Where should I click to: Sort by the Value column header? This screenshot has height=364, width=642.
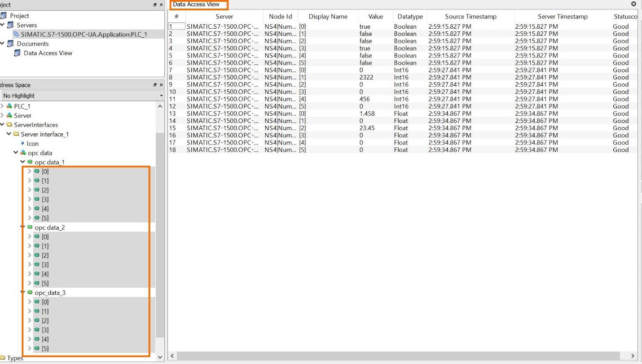click(375, 17)
